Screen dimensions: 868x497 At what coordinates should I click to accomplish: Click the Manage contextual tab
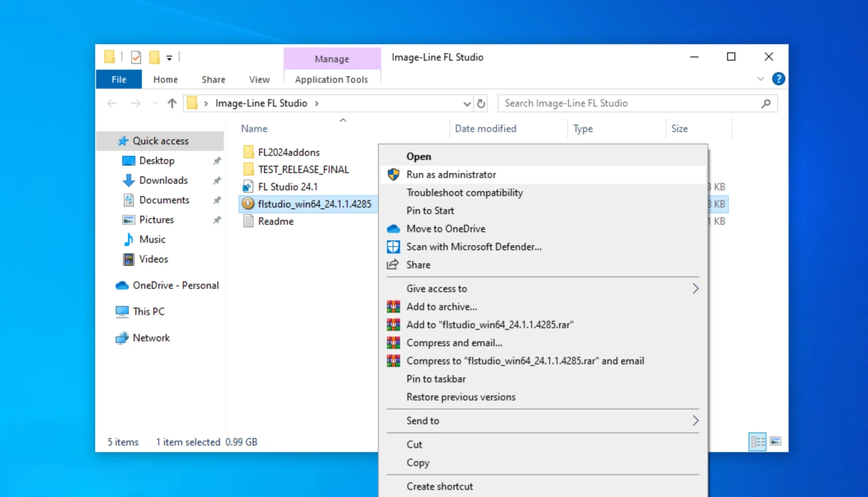point(332,59)
